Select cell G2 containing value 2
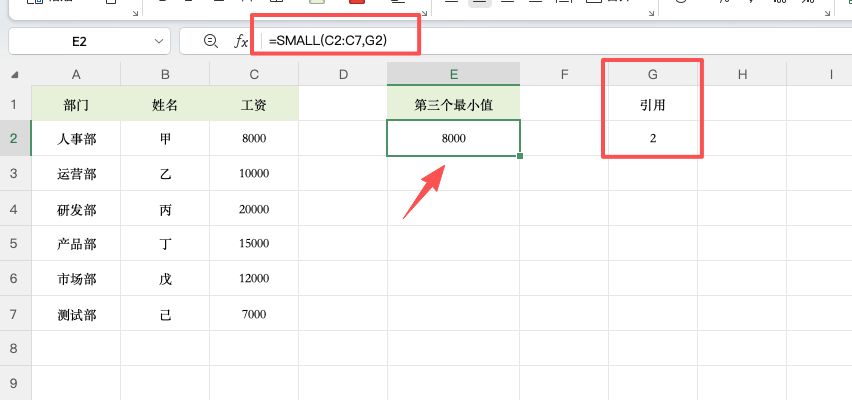 click(x=653, y=139)
